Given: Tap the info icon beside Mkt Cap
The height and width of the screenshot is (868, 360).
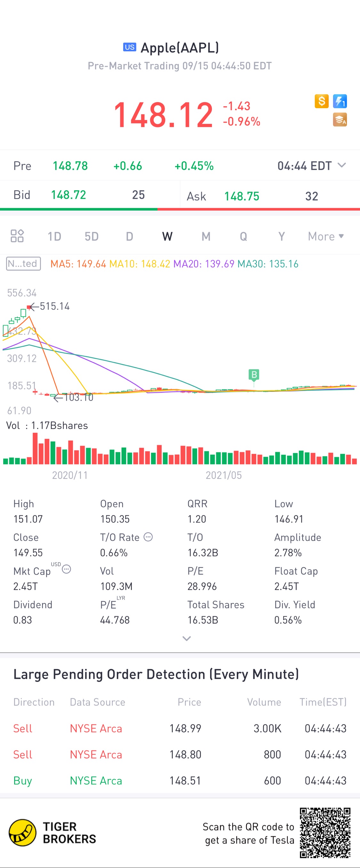Looking at the screenshot, I should pyautogui.click(x=67, y=569).
